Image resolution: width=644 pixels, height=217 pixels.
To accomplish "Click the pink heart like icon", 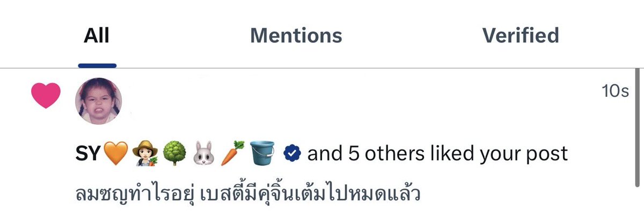I will coord(46,96).
